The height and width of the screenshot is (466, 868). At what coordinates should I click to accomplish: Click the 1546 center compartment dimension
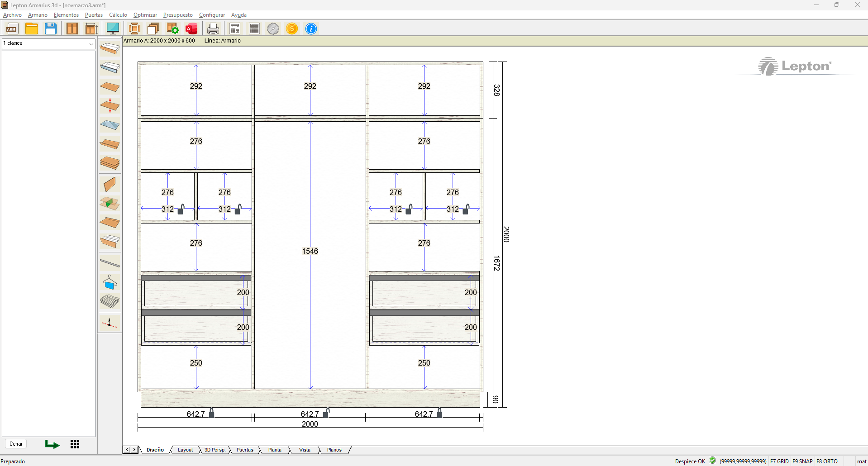tap(310, 251)
